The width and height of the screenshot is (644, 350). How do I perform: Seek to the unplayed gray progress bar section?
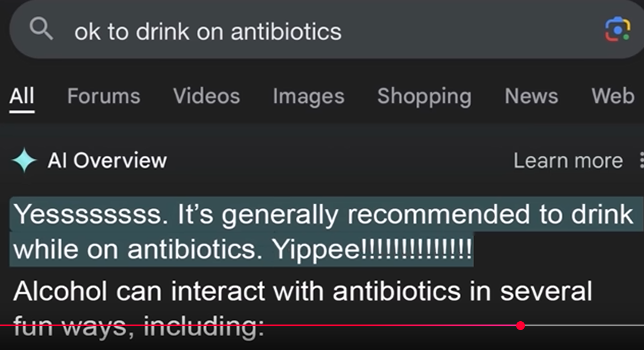click(583, 326)
